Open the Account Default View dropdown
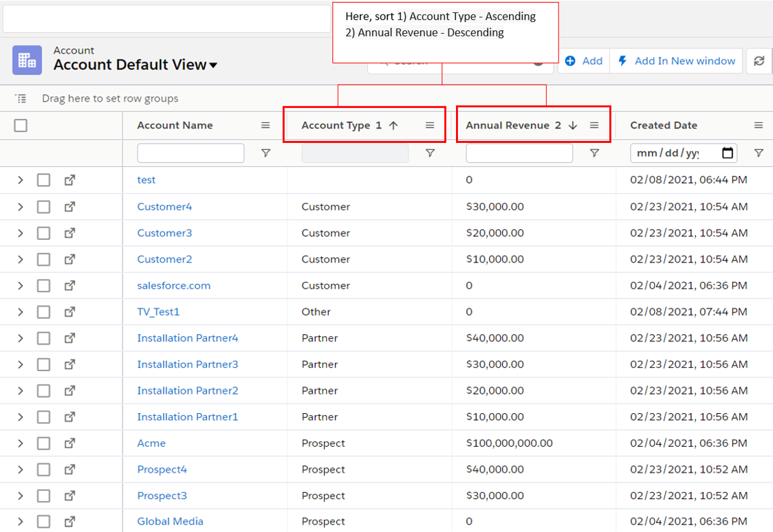773x532 pixels. tap(213, 65)
